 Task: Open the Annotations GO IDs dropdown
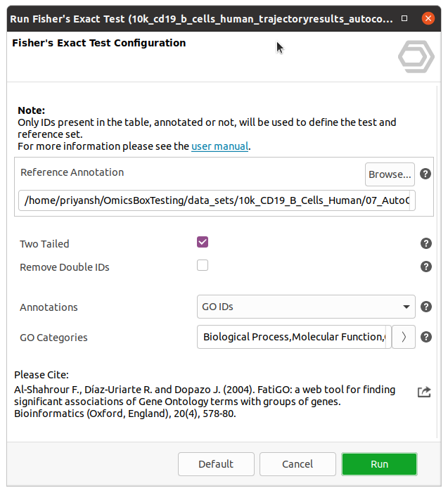coord(306,307)
